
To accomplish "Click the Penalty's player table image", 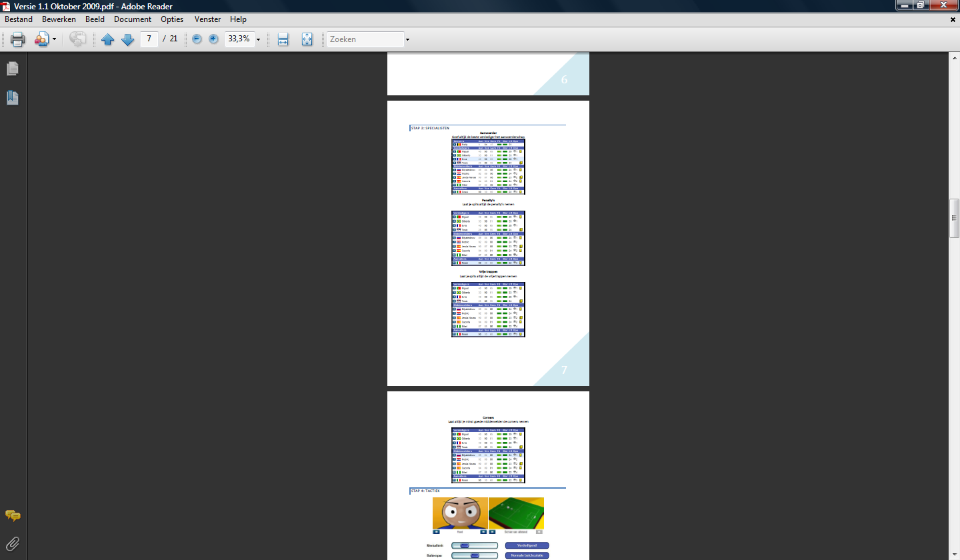I will point(488,238).
